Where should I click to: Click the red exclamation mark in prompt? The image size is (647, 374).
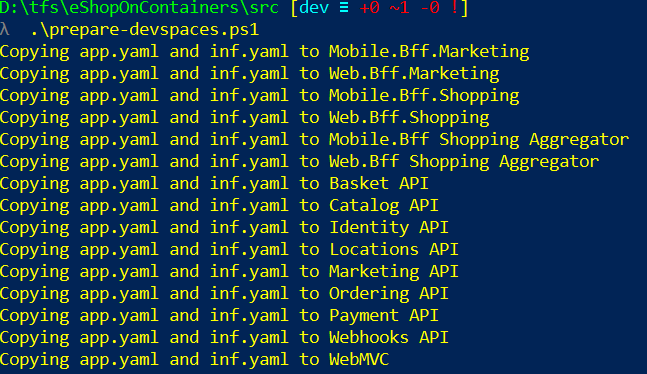454,7
